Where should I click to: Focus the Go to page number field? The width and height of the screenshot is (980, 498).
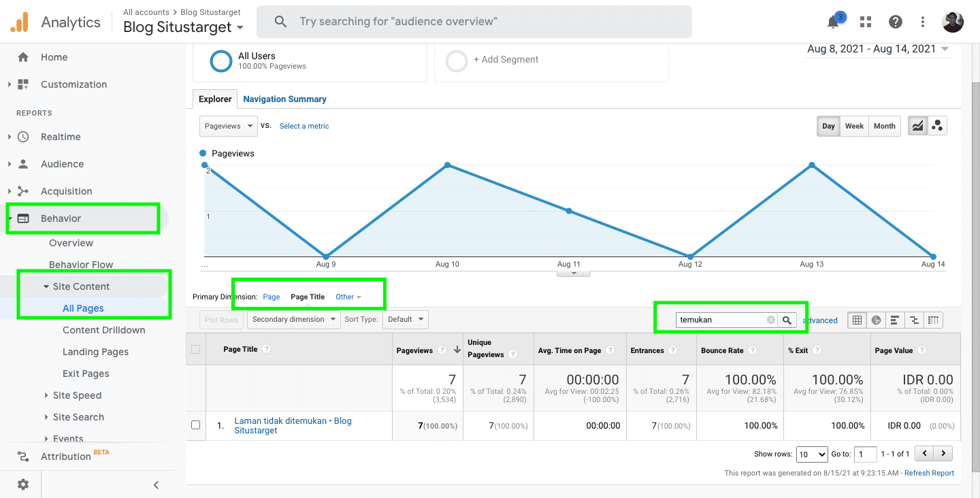point(866,454)
